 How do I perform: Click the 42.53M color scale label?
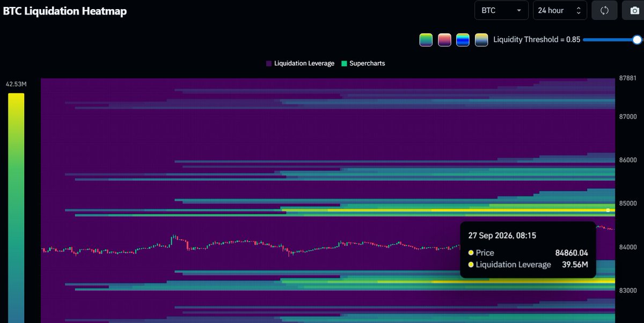pos(16,84)
